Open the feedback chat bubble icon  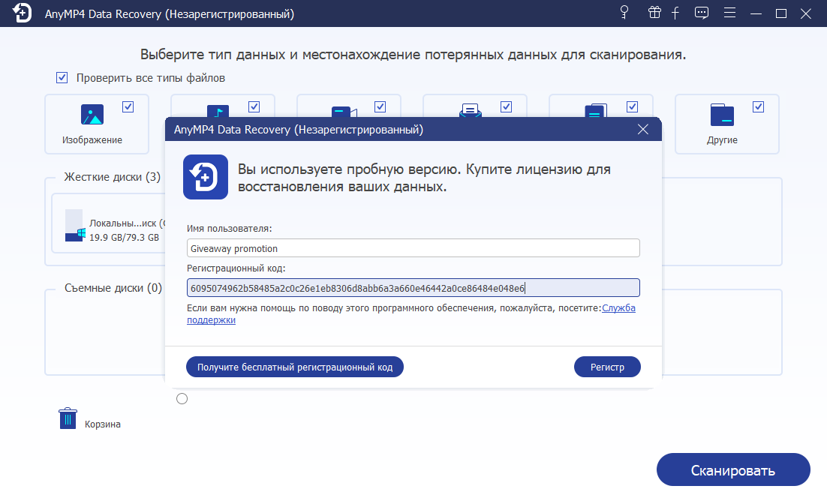tap(702, 13)
